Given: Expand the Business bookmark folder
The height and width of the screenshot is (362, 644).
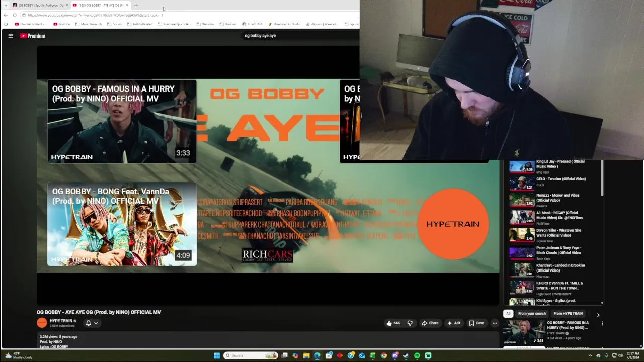Looking at the screenshot, I should (228, 24).
